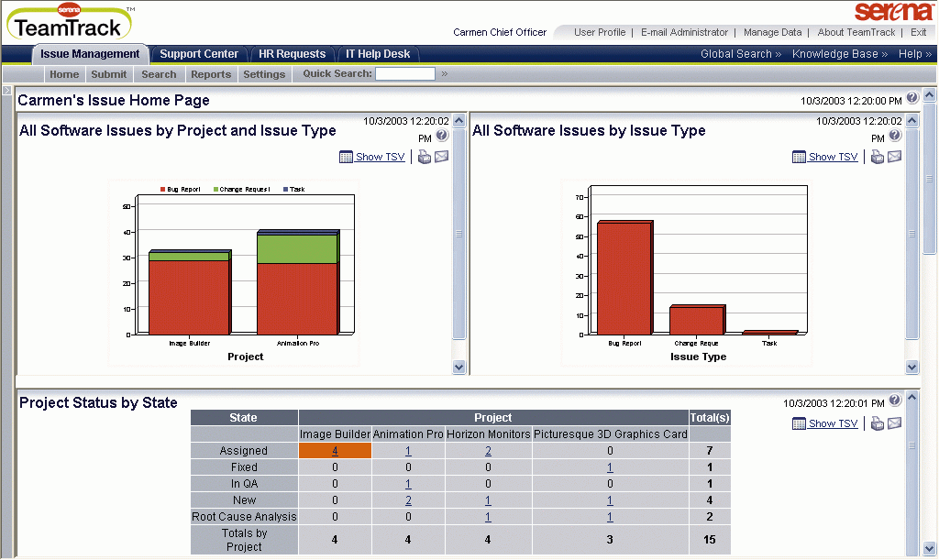
Task: Email the Project and Issue Type report
Action: point(441,157)
